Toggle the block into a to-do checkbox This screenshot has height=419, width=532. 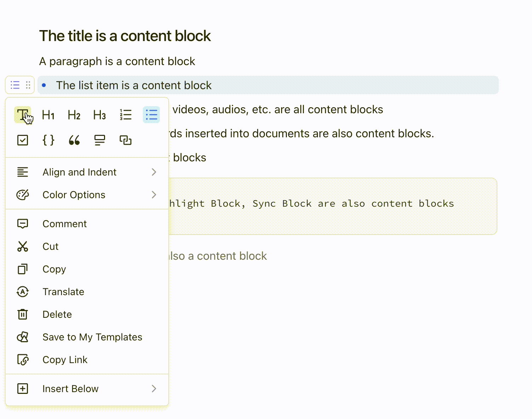[x=23, y=140]
